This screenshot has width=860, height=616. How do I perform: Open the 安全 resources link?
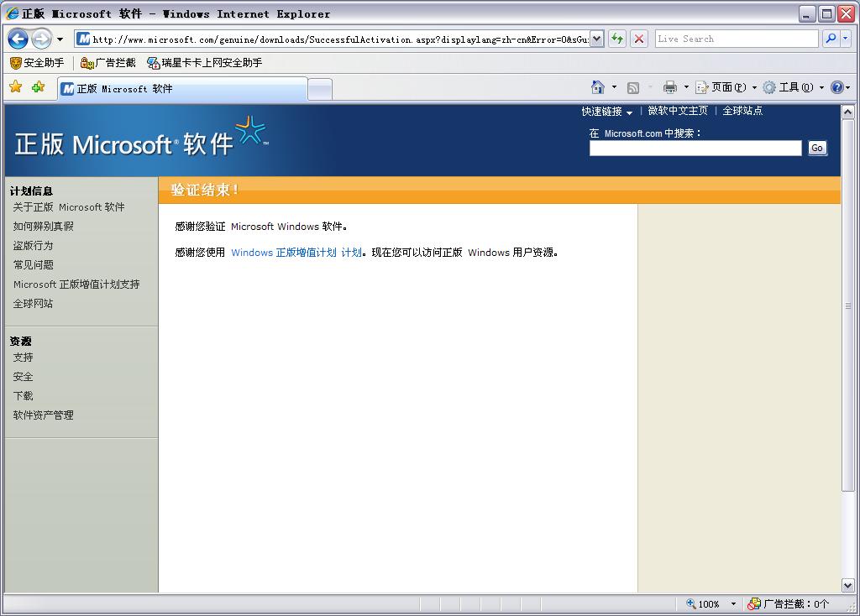tap(23, 377)
